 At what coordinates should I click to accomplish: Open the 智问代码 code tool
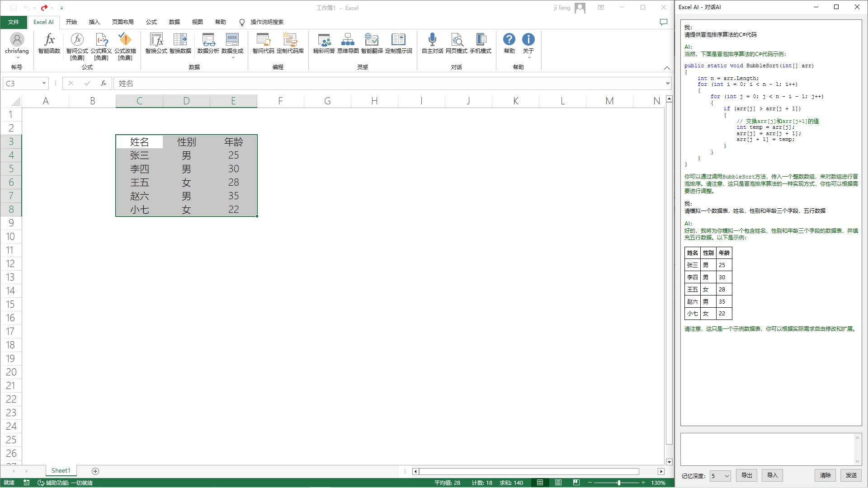point(263,40)
